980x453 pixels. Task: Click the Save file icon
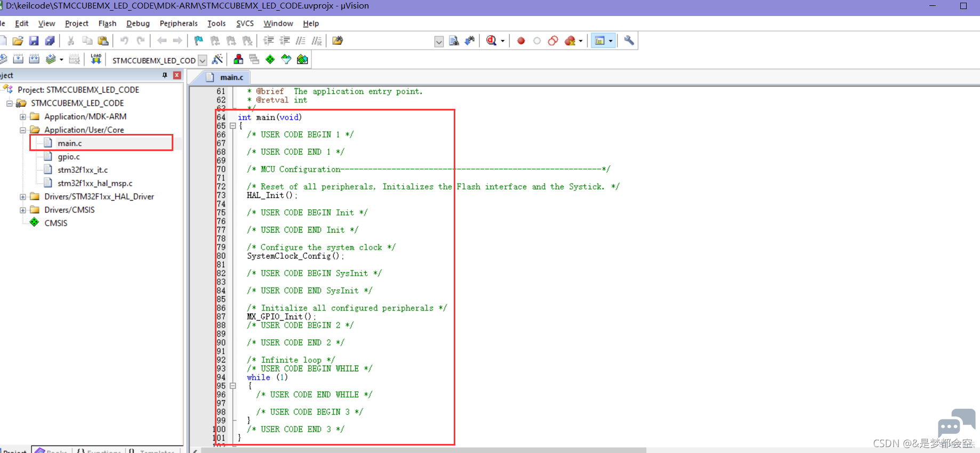click(34, 41)
